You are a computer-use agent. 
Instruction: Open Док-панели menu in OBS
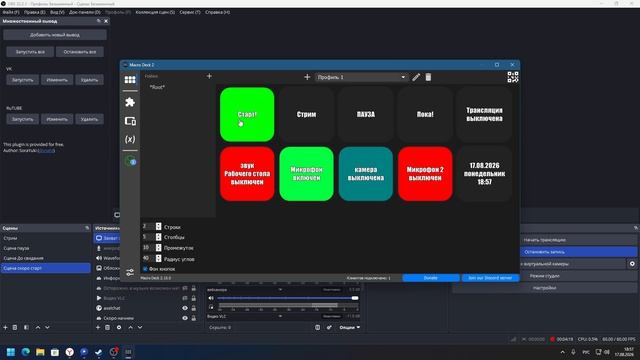[84, 12]
